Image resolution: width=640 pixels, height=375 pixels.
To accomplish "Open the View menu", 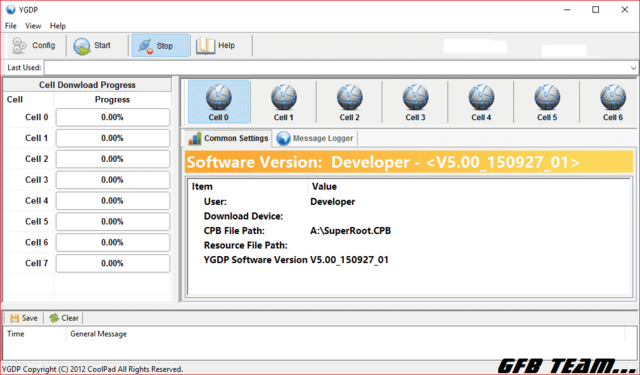I will (x=33, y=26).
